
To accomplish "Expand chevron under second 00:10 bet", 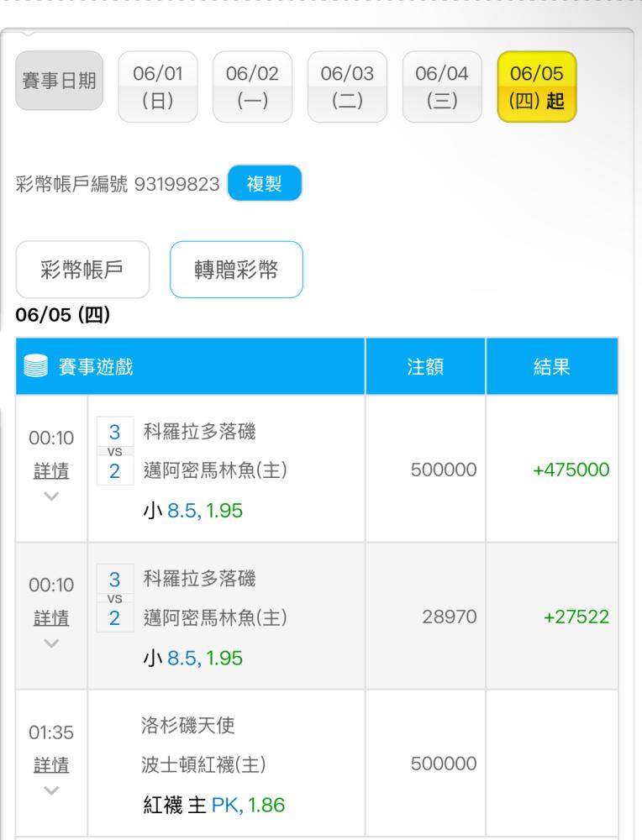I will point(51,643).
